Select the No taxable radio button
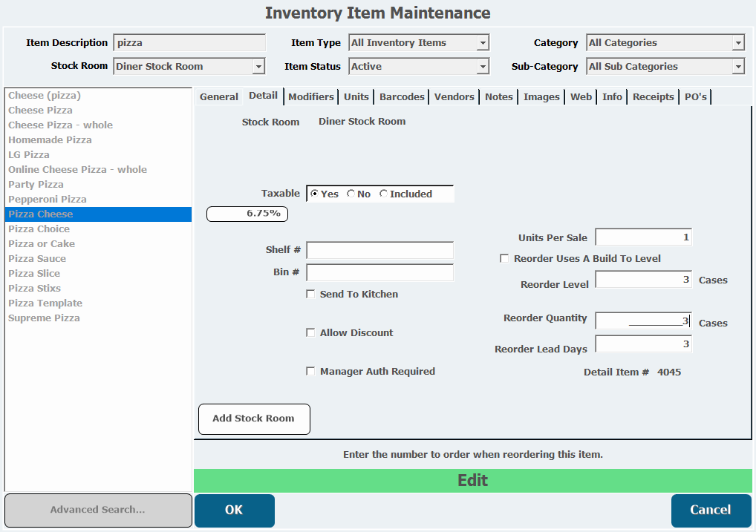Image resolution: width=756 pixels, height=532 pixels. click(x=351, y=194)
